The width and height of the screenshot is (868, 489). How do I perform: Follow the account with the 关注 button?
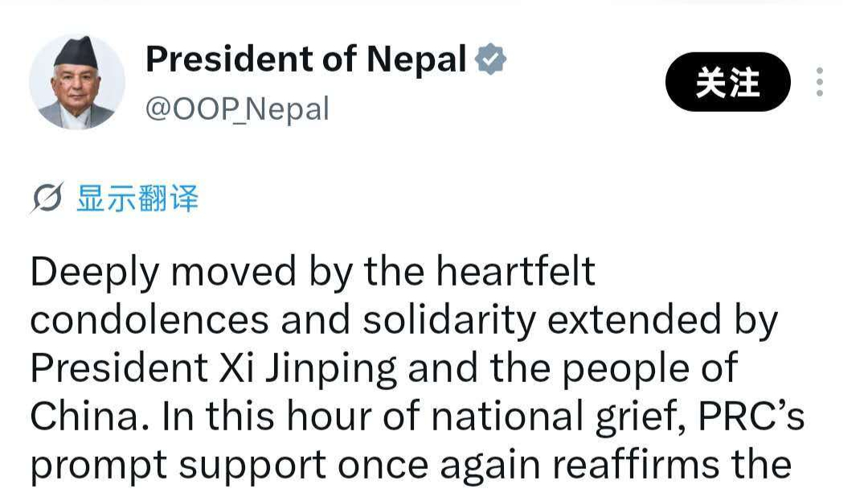tap(727, 82)
